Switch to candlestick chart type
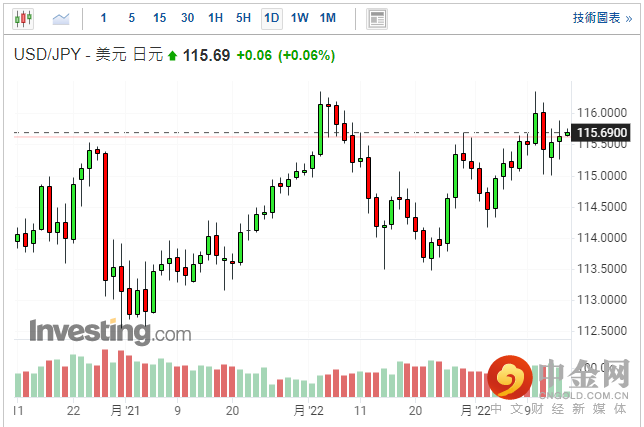644x427 pixels. click(24, 18)
